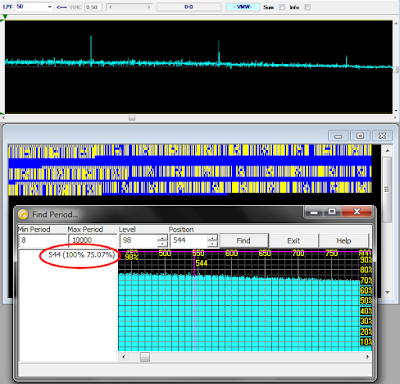Increase the Level value with the up arrow
Viewport: 400px width, 384px height.
(x=162, y=237)
